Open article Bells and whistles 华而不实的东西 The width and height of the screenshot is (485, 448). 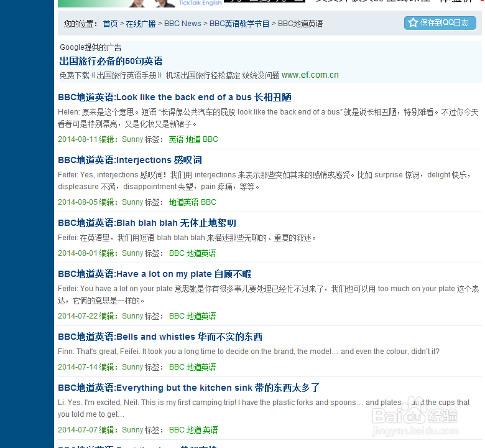(x=160, y=337)
